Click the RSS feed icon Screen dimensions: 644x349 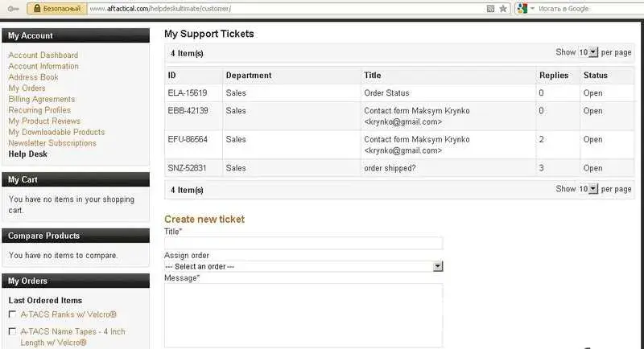[x=491, y=8]
